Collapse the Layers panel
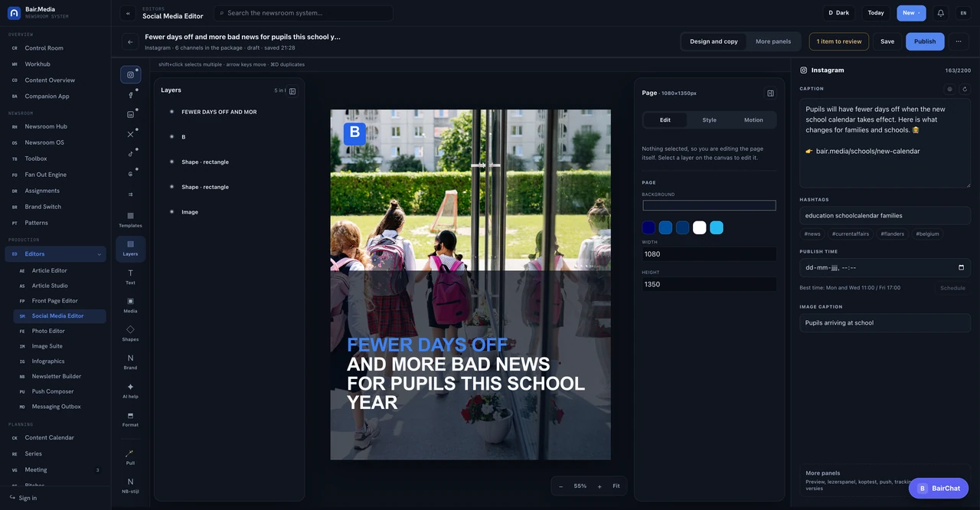This screenshot has height=510, width=980. tap(292, 91)
